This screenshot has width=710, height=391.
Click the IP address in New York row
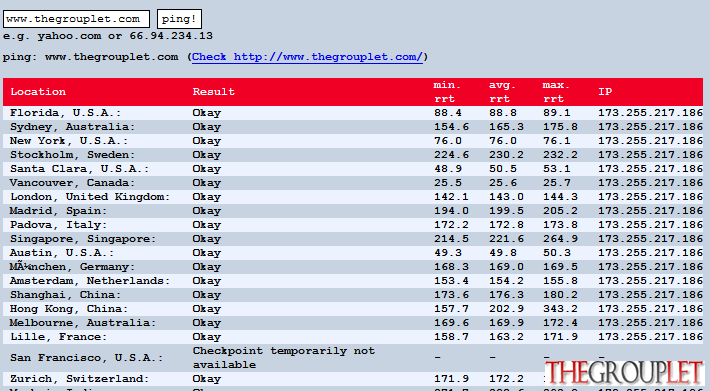pos(650,141)
